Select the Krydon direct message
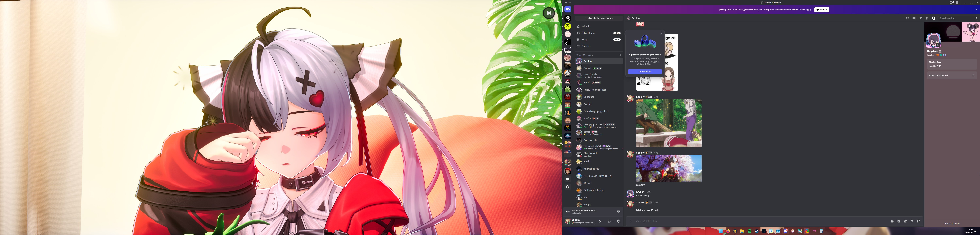Image resolution: width=980 pixels, height=235 pixels. [599, 61]
